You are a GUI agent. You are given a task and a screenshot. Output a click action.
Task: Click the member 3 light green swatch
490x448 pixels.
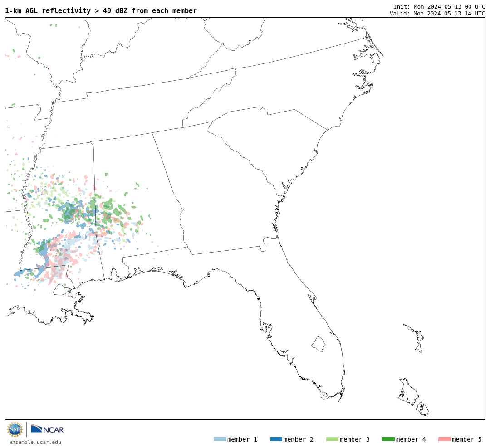pyautogui.click(x=332, y=439)
